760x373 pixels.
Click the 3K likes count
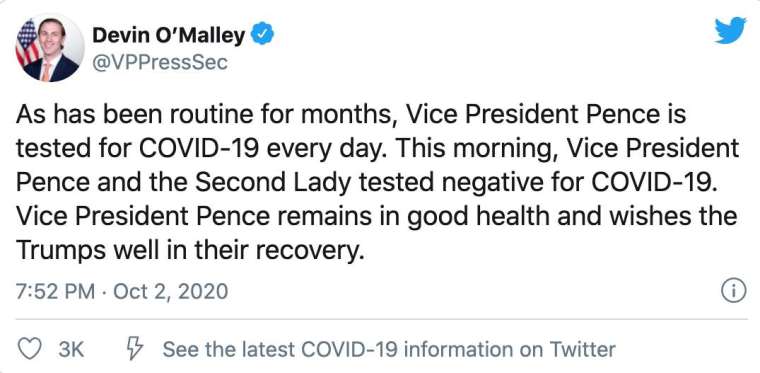coord(71,349)
